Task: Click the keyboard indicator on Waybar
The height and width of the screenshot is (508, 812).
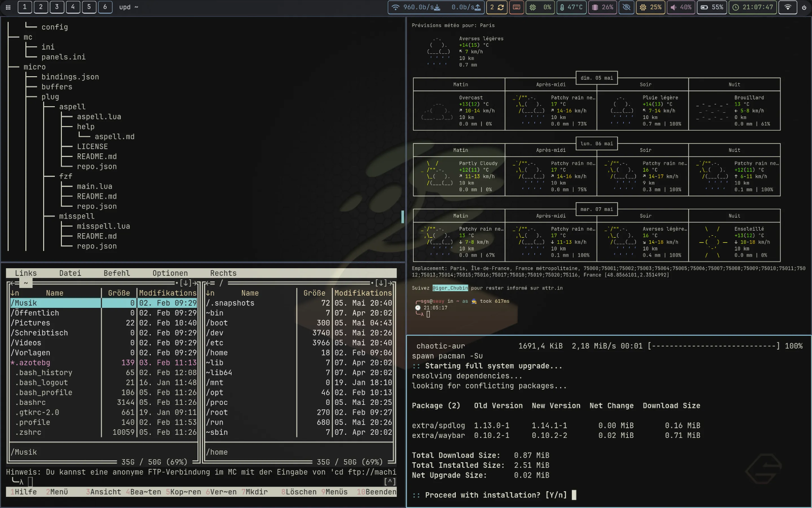Action: tap(516, 7)
